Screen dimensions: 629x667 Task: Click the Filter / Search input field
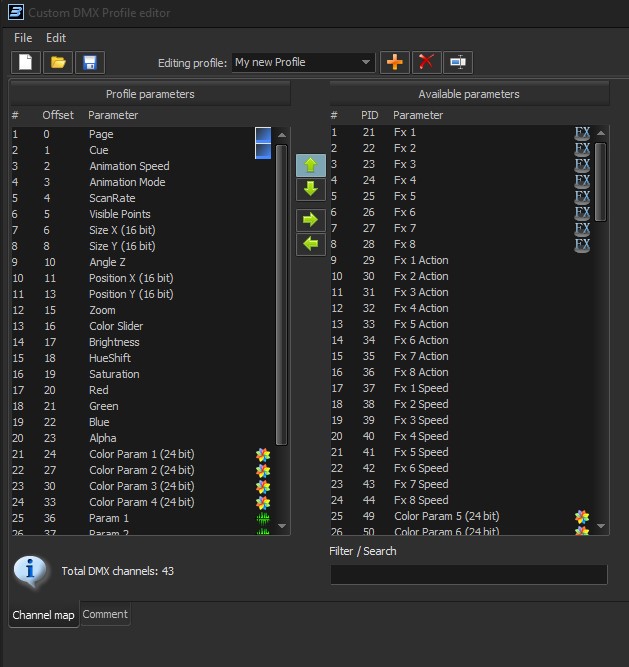point(468,574)
